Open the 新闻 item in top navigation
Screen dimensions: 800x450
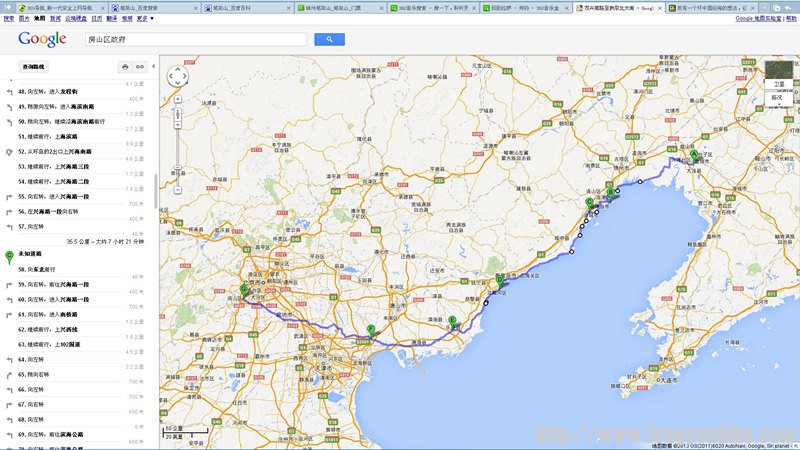55,18
